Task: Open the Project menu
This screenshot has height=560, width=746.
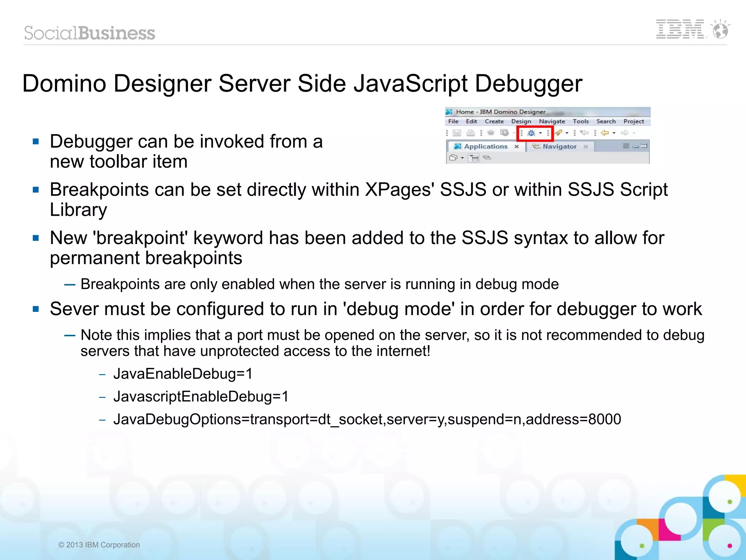Action: [634, 122]
